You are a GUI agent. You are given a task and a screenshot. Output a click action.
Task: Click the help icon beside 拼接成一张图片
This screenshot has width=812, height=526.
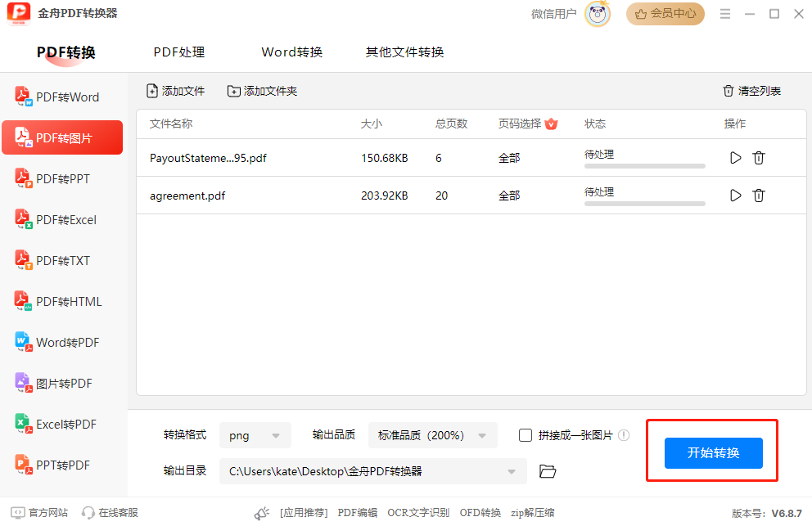[x=624, y=435]
